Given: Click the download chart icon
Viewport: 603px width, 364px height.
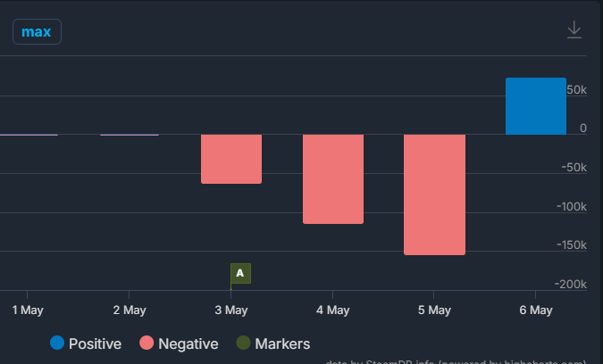Looking at the screenshot, I should (x=574, y=30).
